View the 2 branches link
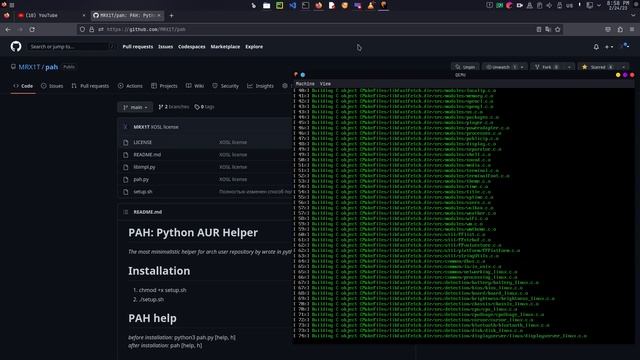This screenshot has width=640, height=360. [x=173, y=107]
